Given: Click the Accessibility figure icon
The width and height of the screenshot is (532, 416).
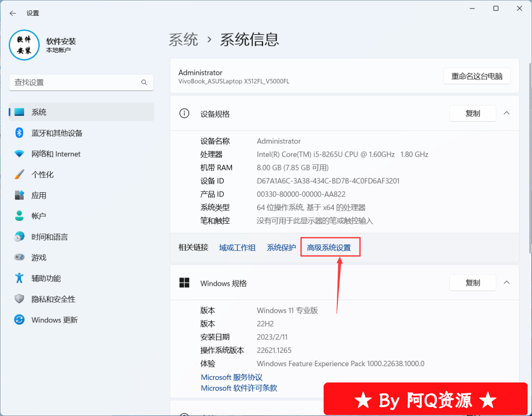Looking at the screenshot, I should pyautogui.click(x=19, y=278).
